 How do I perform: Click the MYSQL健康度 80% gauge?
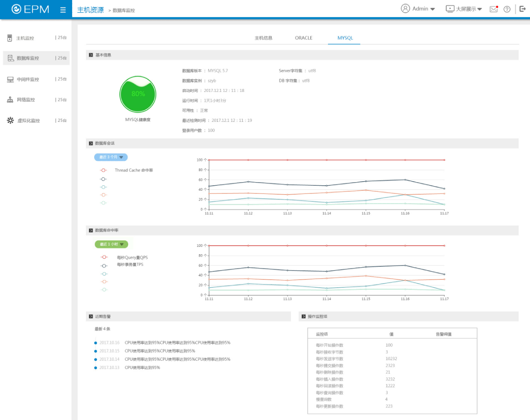138,94
